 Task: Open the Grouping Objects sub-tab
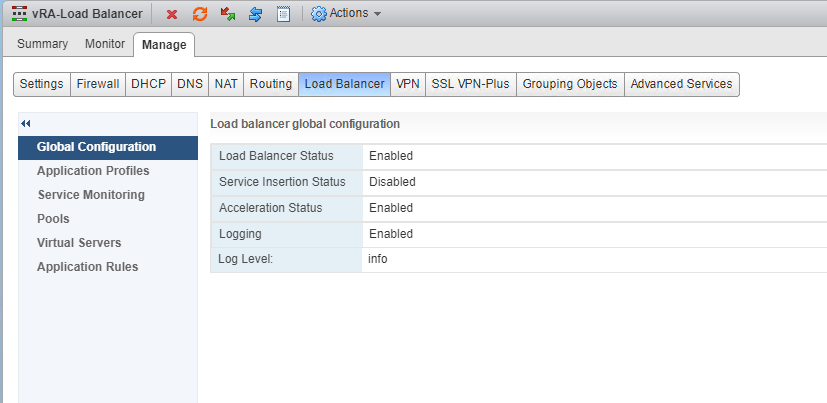point(570,84)
